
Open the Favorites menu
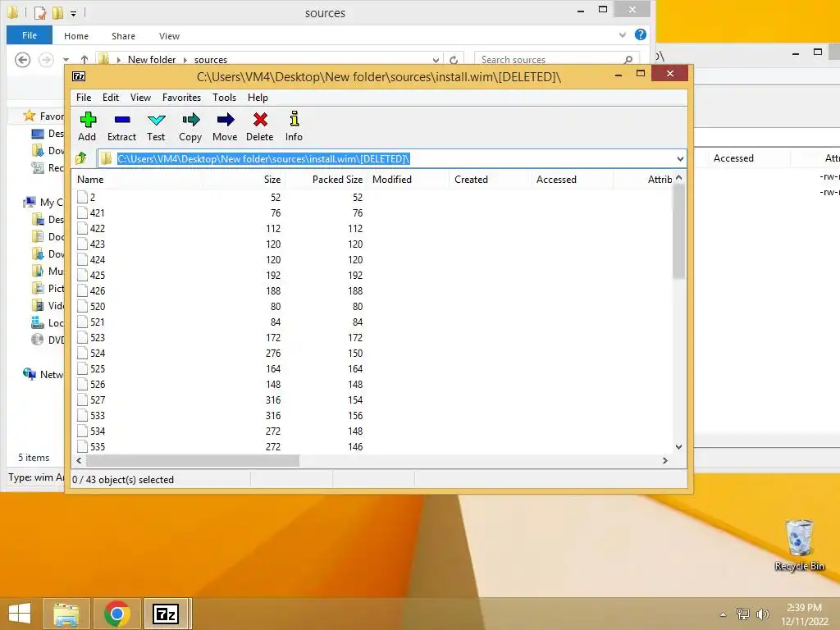[181, 98]
